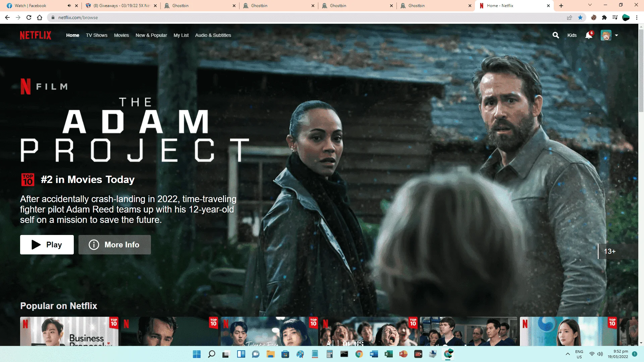The width and height of the screenshot is (644, 362).
Task: Mute the Facebook tab audio icon
Action: [x=69, y=6]
